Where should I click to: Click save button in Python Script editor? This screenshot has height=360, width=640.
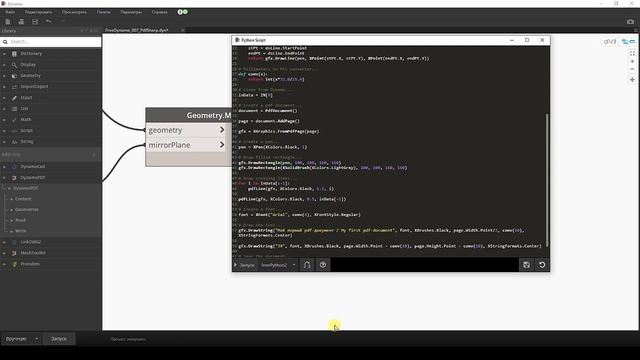pyautogui.click(x=526, y=265)
